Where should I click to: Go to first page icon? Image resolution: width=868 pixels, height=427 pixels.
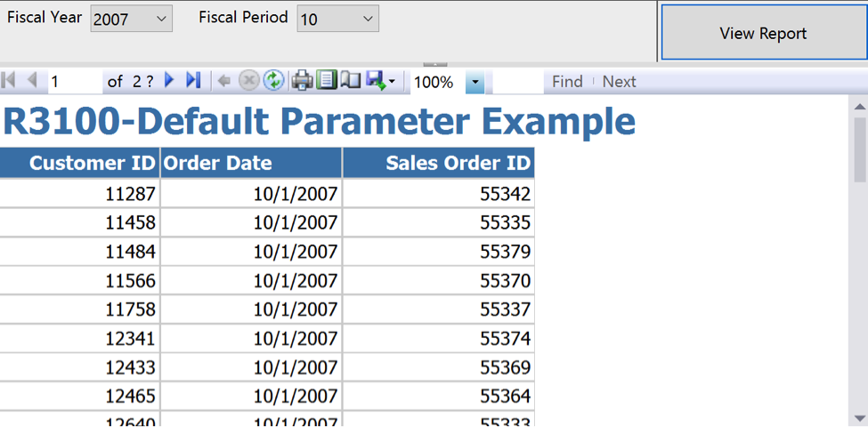[x=9, y=81]
